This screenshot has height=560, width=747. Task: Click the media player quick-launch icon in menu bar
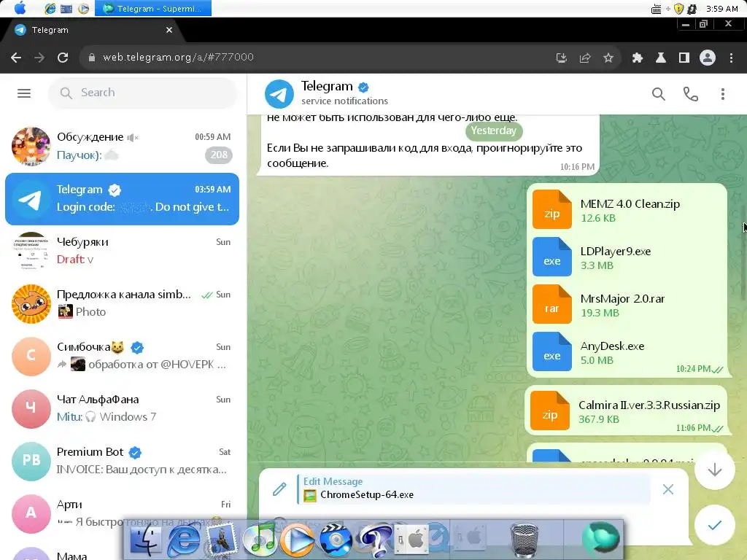pos(83,9)
